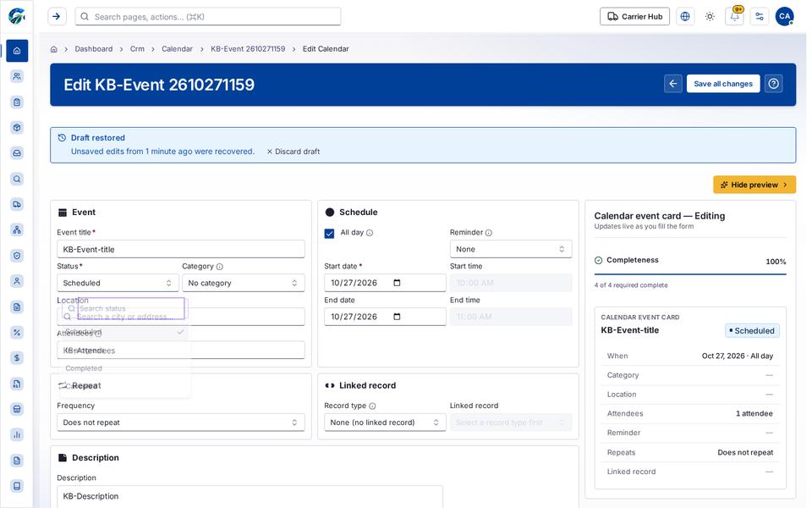Image resolution: width=812 pixels, height=508 pixels.
Task: Open the two-people contacts sidebar icon
Action: (17, 76)
